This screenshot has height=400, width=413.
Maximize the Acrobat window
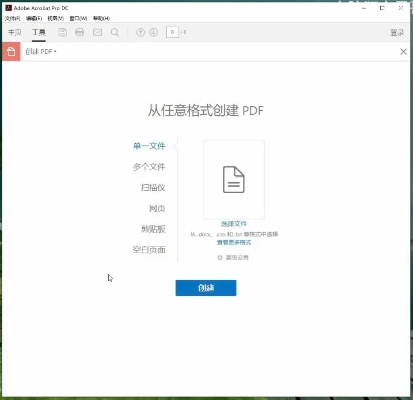pos(382,8)
